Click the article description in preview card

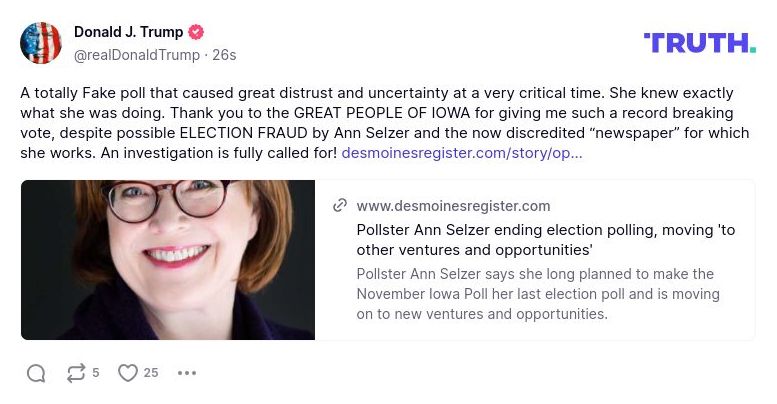[537, 294]
